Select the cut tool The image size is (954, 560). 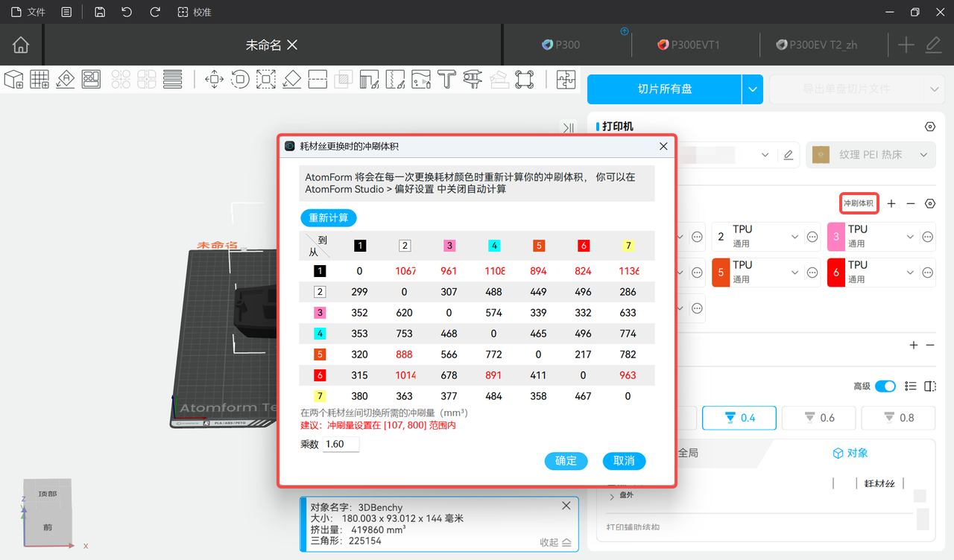click(x=318, y=79)
